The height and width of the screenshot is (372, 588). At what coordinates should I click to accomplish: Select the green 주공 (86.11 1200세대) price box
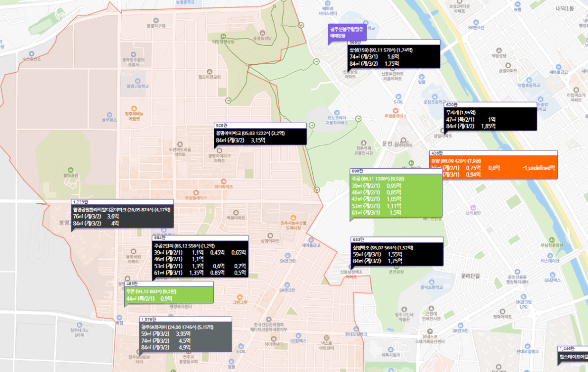click(395, 195)
